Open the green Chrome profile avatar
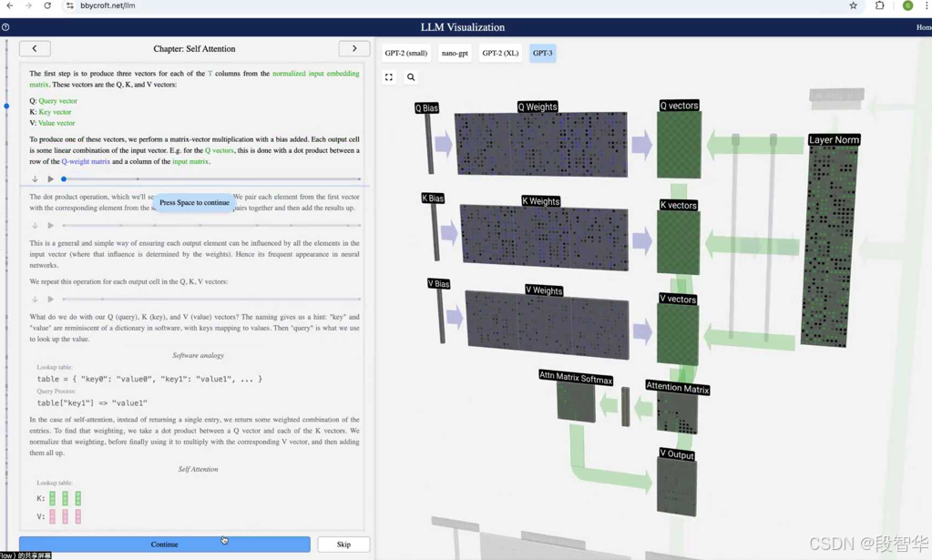The height and width of the screenshot is (560, 932). (907, 5)
